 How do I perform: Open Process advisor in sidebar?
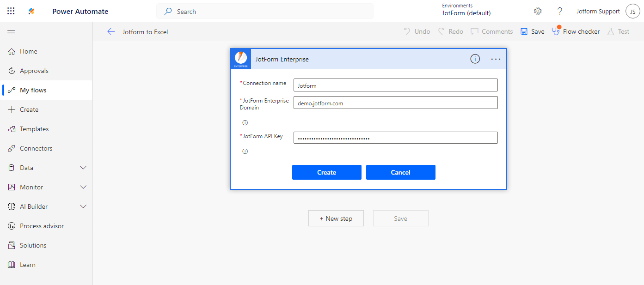tap(46, 226)
